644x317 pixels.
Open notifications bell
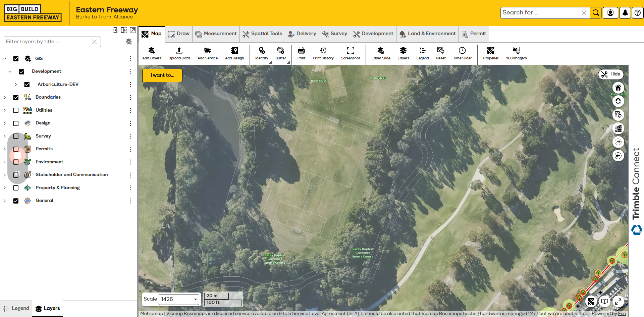[625, 13]
